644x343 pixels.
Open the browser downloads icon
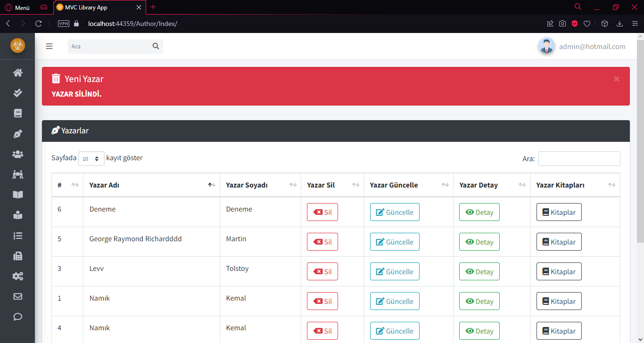pos(620,24)
